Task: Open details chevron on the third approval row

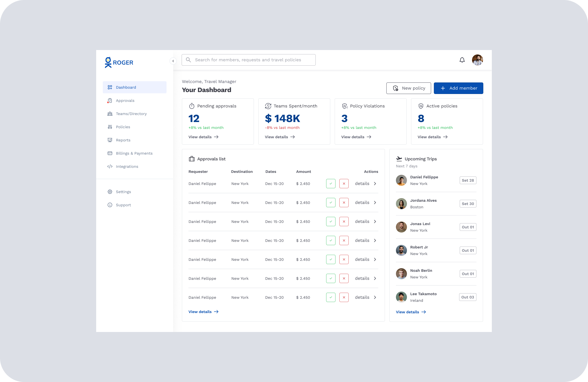Action: [375, 221]
